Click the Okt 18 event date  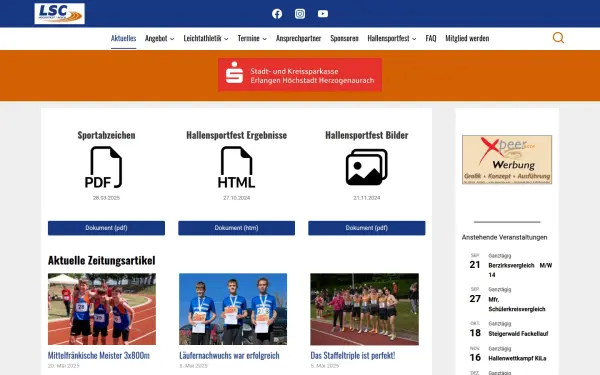pos(475,330)
